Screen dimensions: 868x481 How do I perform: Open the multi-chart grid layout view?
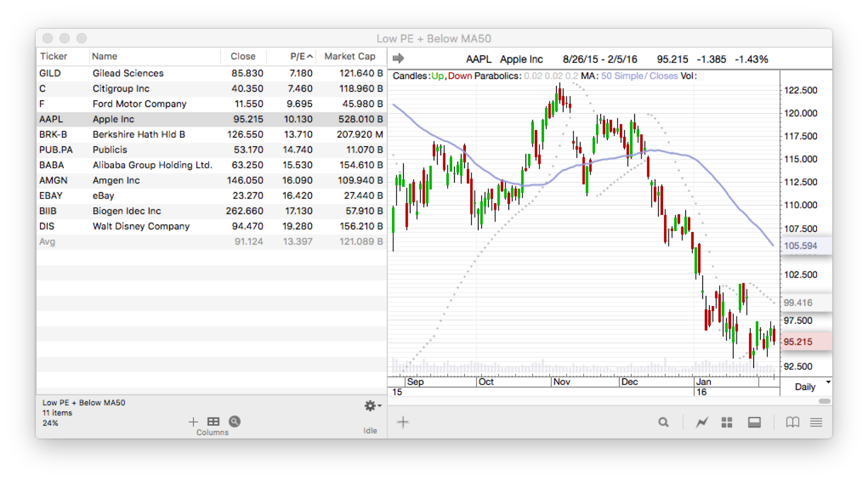727,422
